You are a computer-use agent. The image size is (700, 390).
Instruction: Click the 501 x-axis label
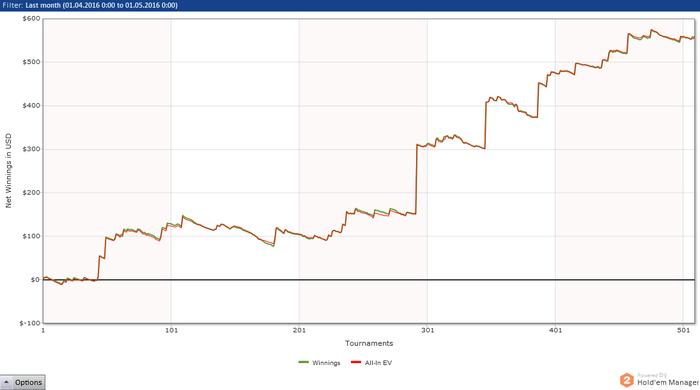(683, 331)
